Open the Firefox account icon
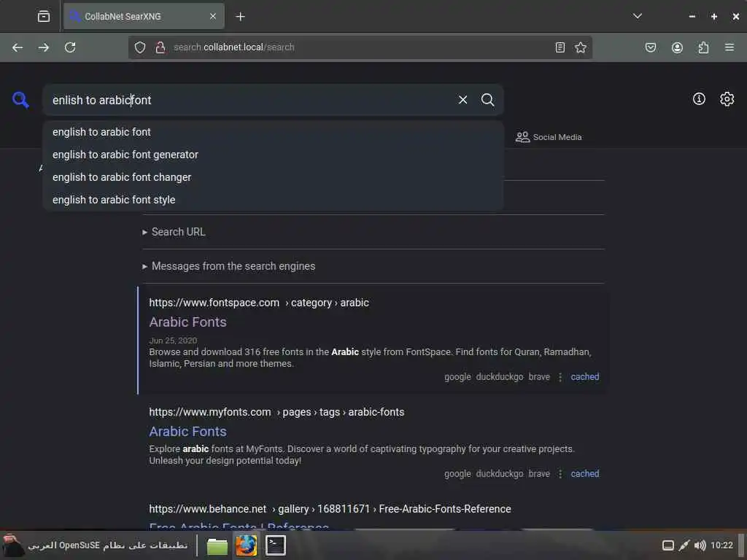The height and width of the screenshot is (560, 747). [677, 47]
